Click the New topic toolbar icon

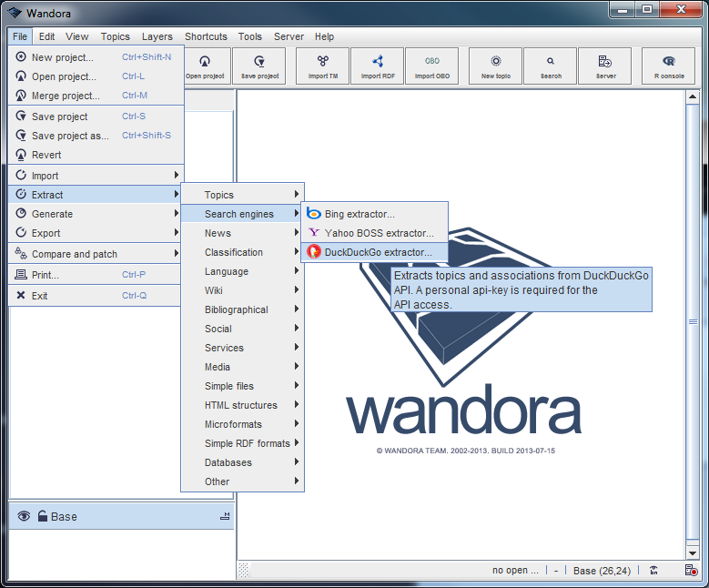tap(495, 66)
